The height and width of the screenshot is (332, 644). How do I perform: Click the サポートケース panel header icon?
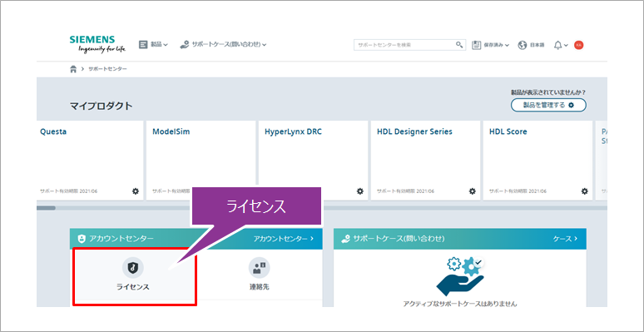point(345,239)
